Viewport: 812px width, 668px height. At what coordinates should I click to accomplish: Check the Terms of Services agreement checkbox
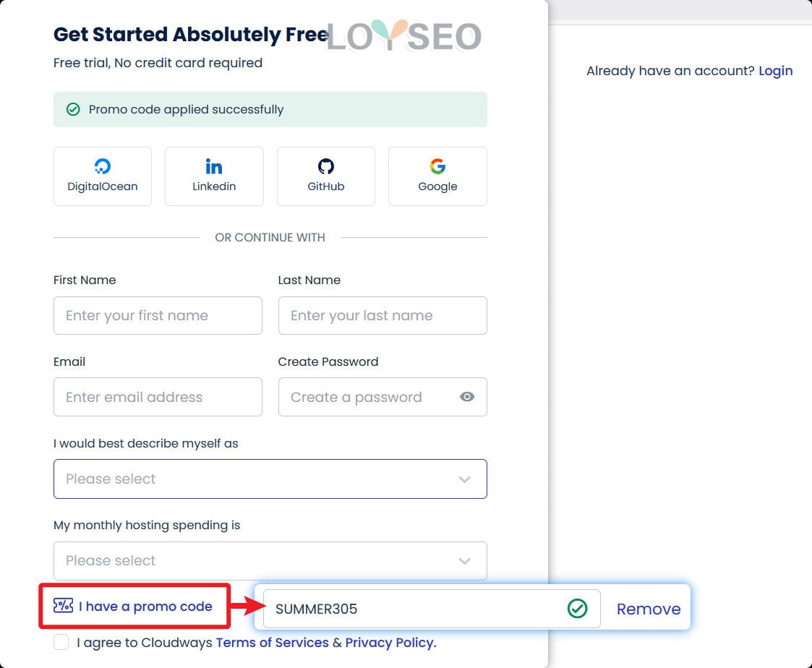[x=61, y=643]
